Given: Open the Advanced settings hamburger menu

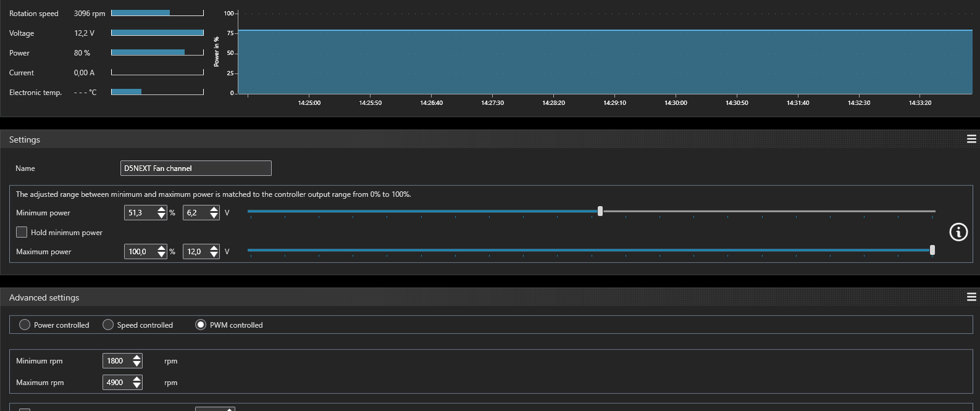Looking at the screenshot, I should 971,297.
